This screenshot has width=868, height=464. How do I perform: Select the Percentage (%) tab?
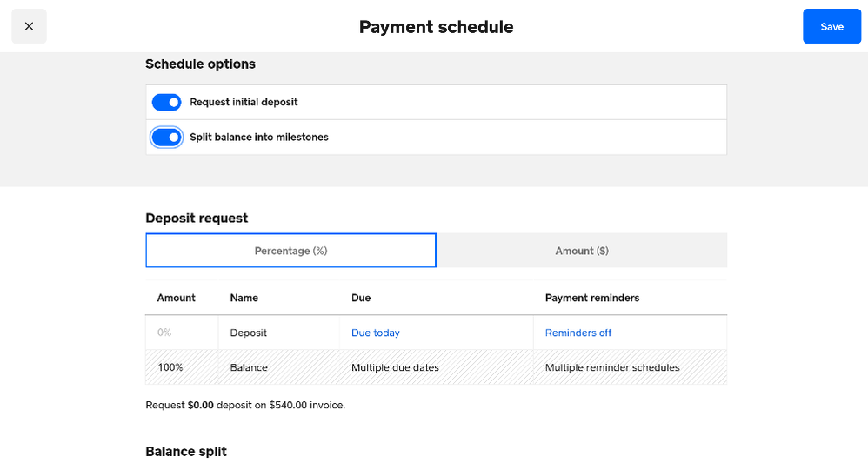pos(290,251)
